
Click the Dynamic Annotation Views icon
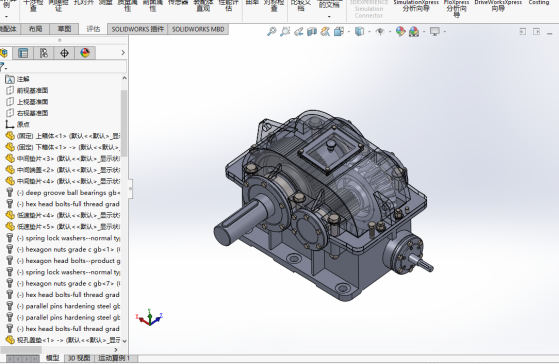click(x=325, y=32)
